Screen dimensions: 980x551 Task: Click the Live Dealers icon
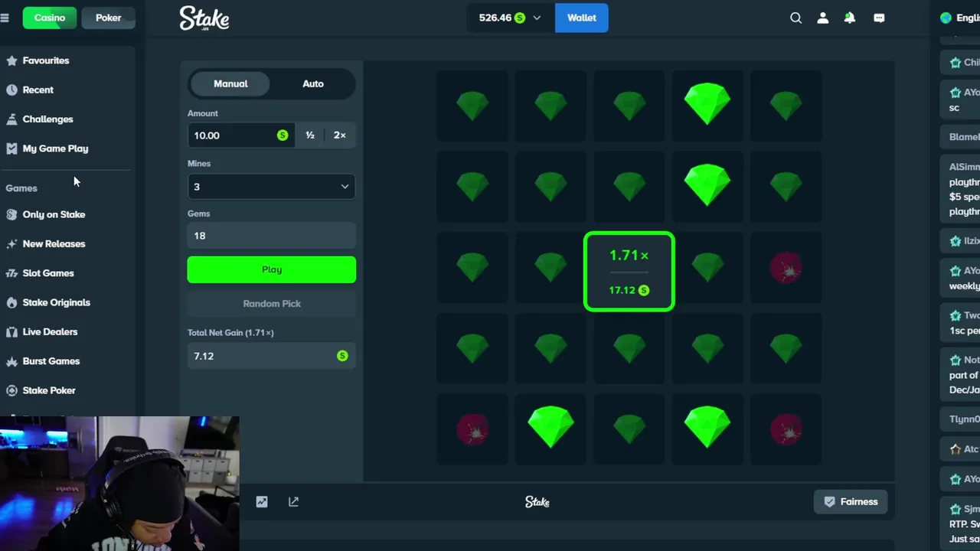click(11, 332)
